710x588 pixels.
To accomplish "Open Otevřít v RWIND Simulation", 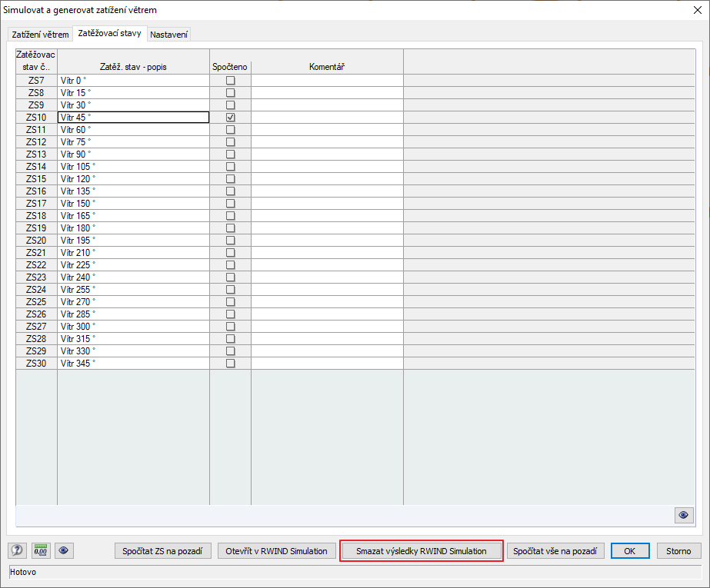I will click(x=276, y=550).
